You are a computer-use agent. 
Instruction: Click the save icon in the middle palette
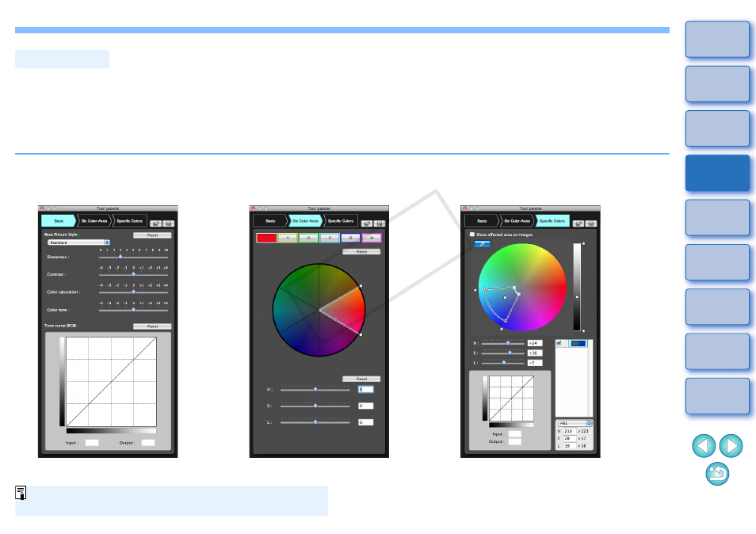tap(380, 223)
